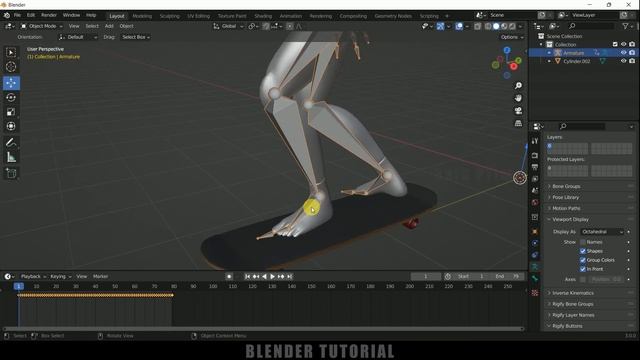Disable Armature in renders camera icon

tap(632, 53)
